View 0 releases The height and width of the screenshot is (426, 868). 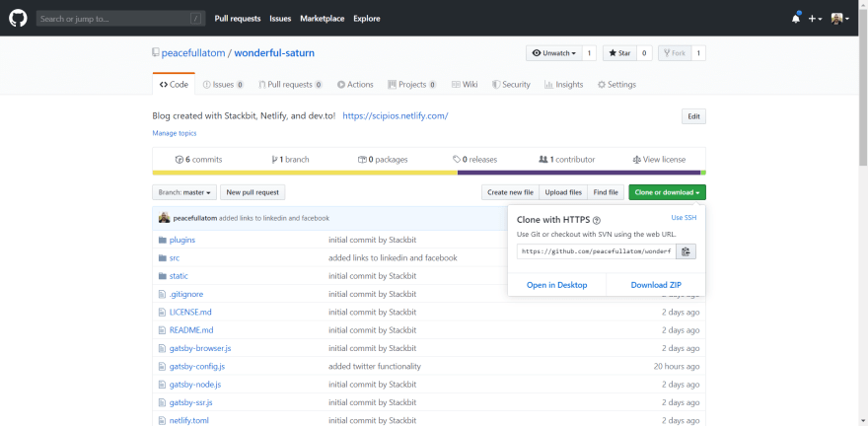(474, 160)
